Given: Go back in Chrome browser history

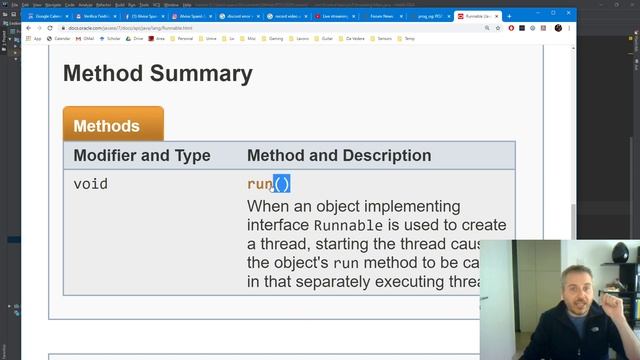Looking at the screenshot, I should pos(29,28).
